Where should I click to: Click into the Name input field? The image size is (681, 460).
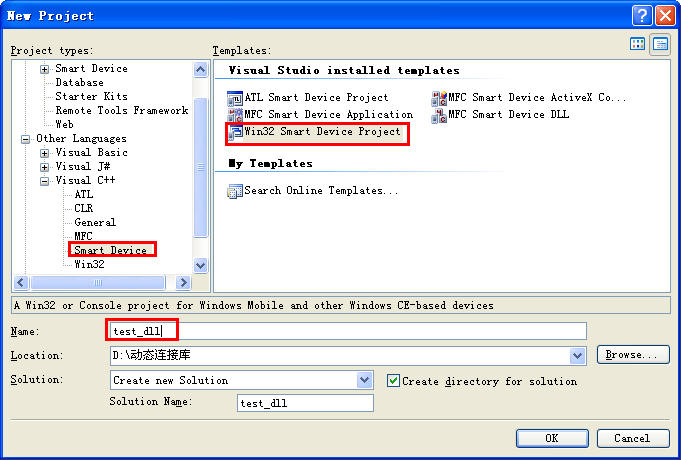pyautogui.click(x=348, y=331)
